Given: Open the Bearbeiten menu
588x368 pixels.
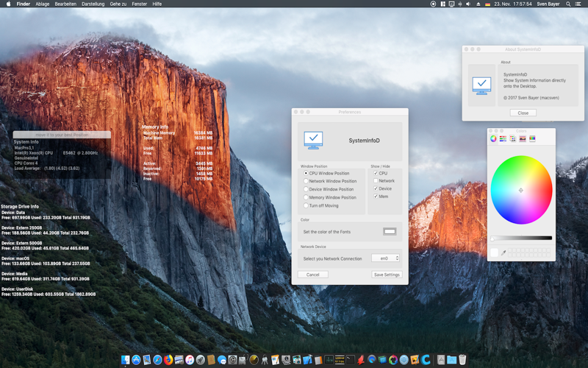Looking at the screenshot, I should click(65, 4).
